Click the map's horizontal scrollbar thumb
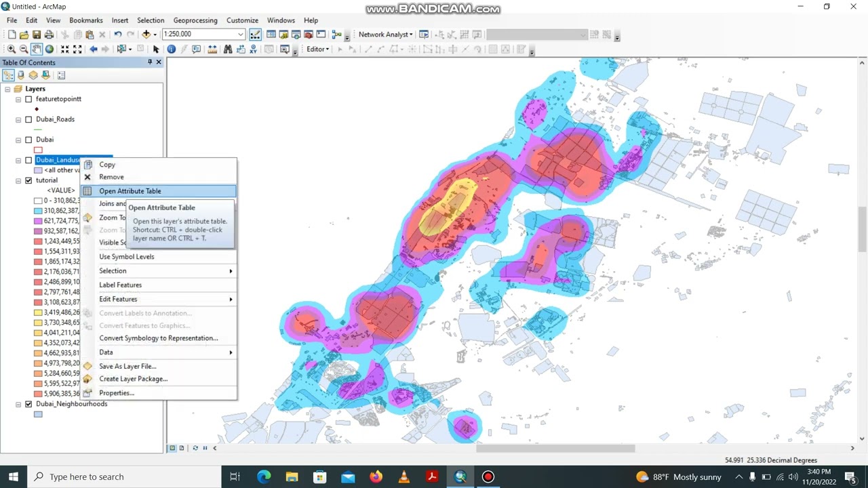The height and width of the screenshot is (488, 868). 555,448
